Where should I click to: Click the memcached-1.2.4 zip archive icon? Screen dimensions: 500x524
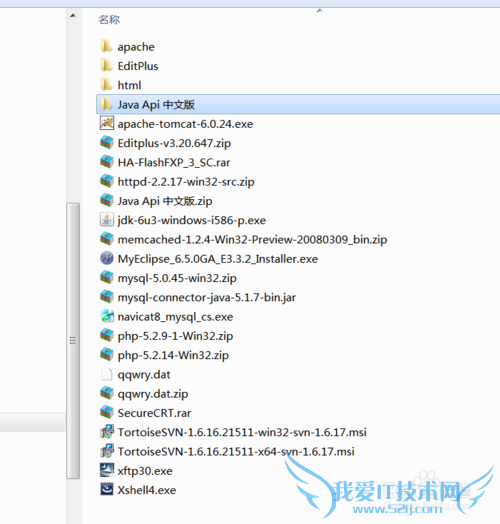[x=107, y=239]
